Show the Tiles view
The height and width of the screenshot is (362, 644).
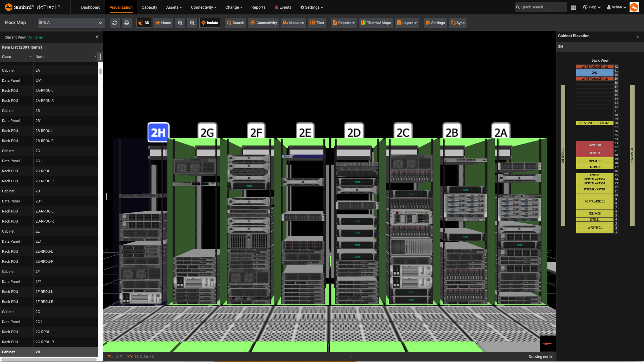click(317, 23)
